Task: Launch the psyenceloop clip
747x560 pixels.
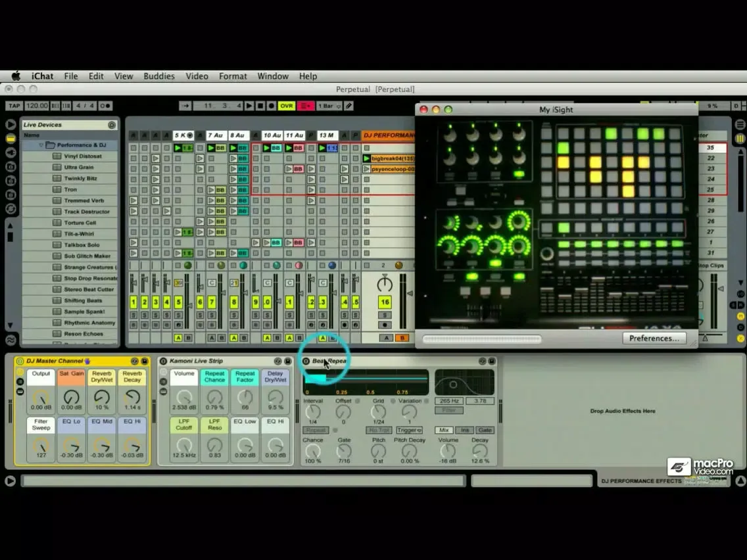Action: coord(367,169)
